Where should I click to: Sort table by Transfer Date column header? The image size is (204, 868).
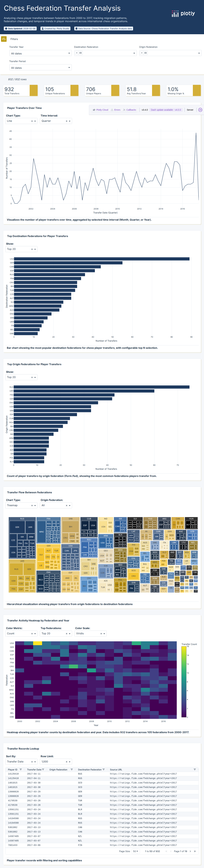click(x=34, y=770)
